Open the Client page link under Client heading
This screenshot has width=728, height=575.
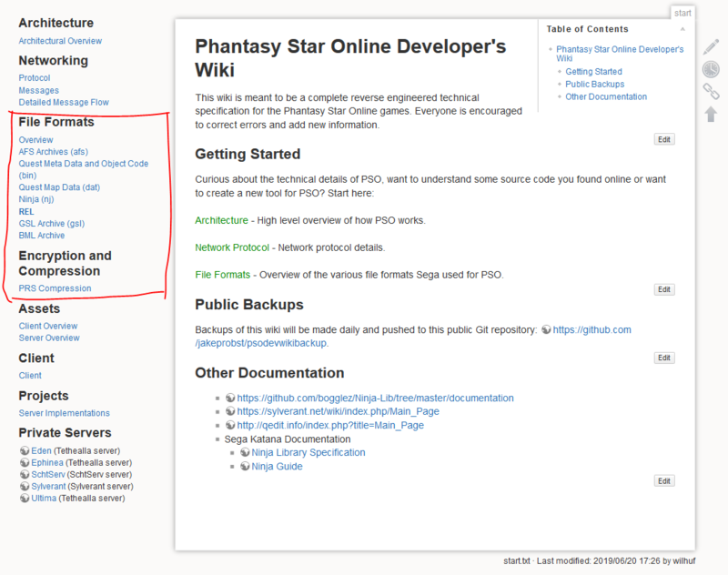point(30,376)
